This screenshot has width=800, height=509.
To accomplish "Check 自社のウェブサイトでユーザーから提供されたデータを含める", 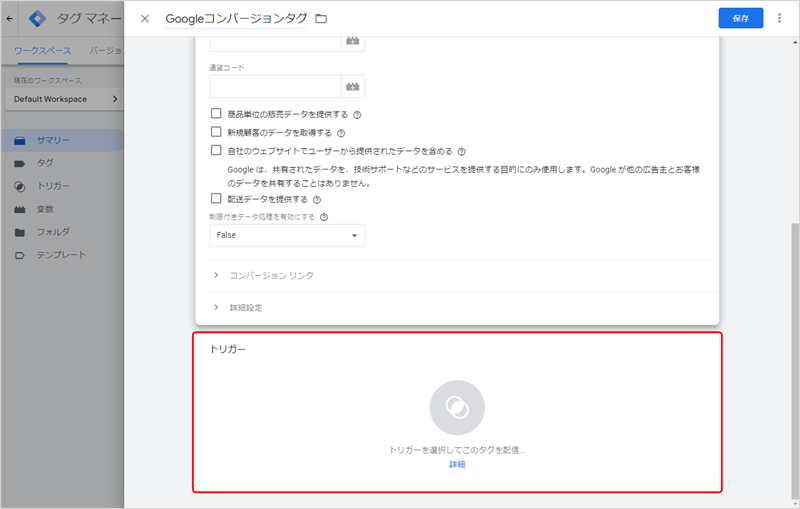I will tap(216, 150).
